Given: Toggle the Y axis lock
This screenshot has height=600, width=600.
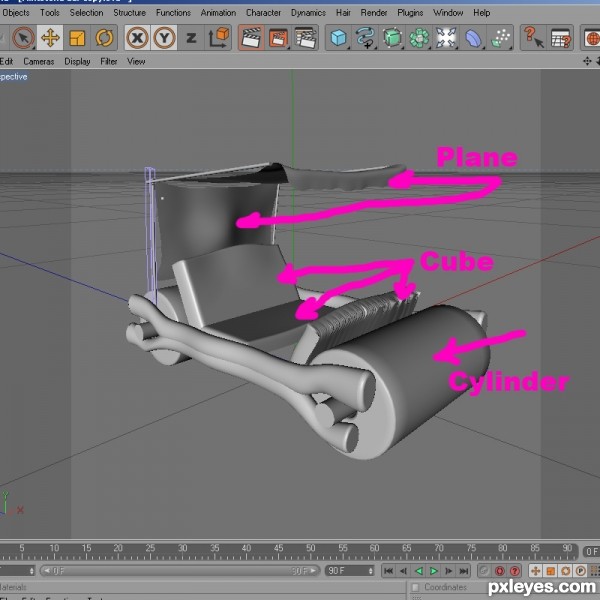Looking at the screenshot, I should point(164,38).
